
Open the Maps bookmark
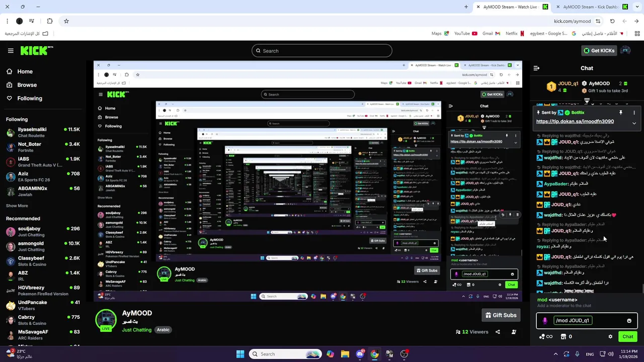440,34
